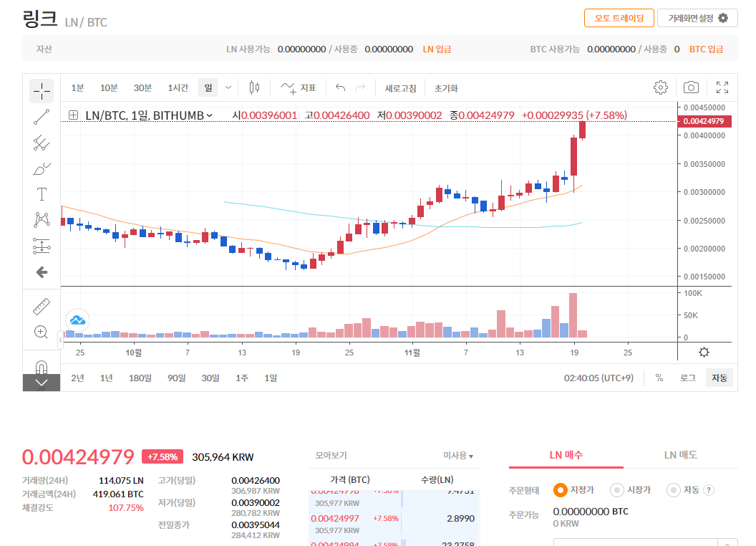Select the brush drawing tool

[x=42, y=168]
